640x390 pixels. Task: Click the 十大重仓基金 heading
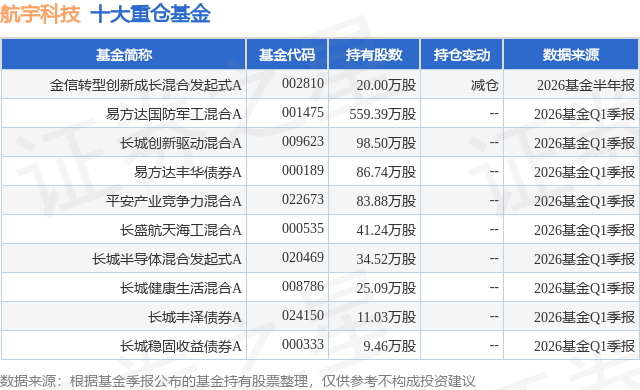[150, 14]
